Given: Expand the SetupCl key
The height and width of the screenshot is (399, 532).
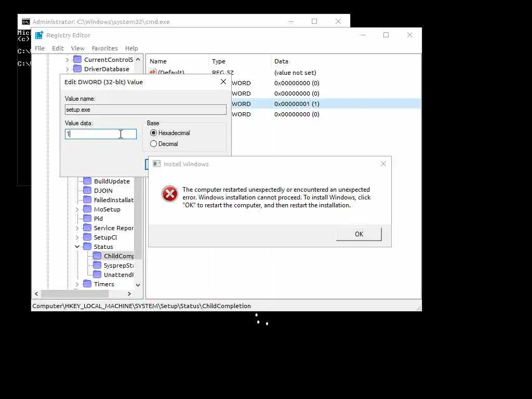Looking at the screenshot, I should 77,237.
